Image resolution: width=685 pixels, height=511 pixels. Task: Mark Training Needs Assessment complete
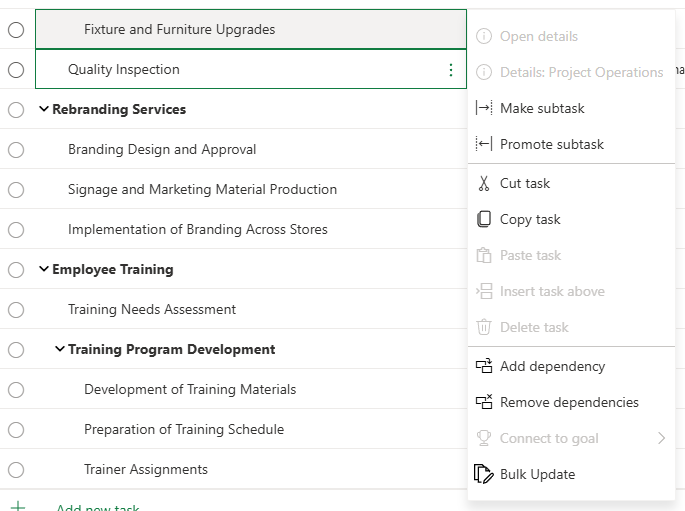tap(16, 310)
